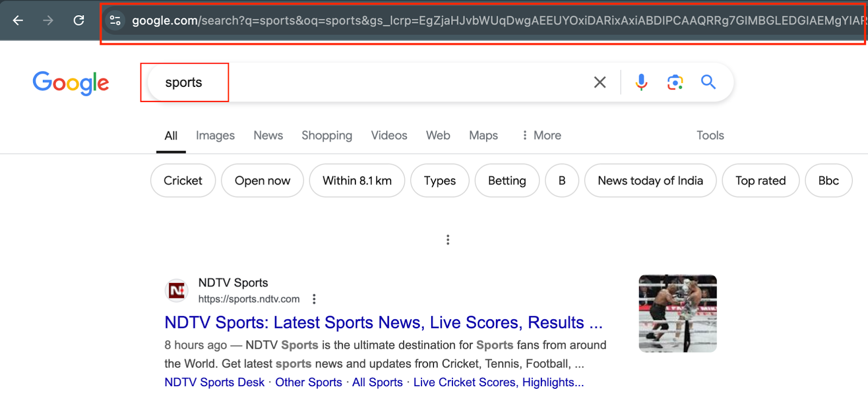868x410 pixels.
Task: Open the NDTV Sports Latest Sports News result
Action: pos(384,323)
